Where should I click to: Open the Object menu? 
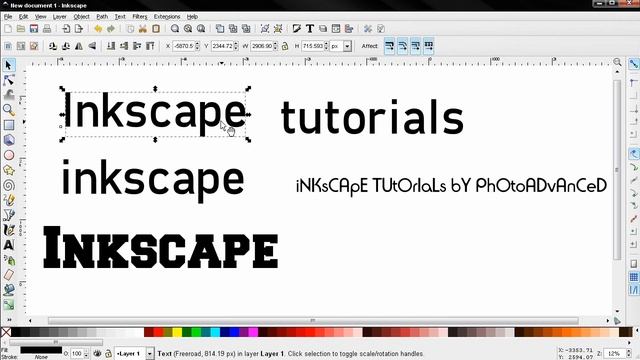point(81,17)
